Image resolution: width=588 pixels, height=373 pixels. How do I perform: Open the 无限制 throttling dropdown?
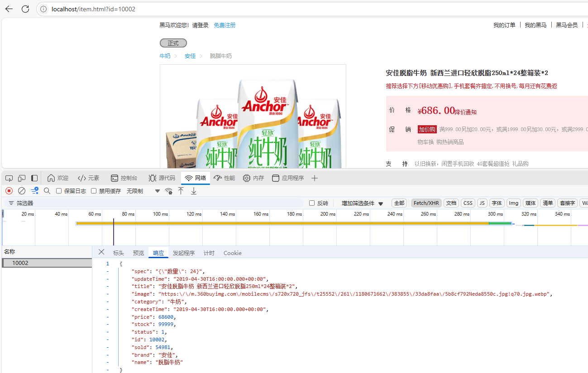(143, 191)
